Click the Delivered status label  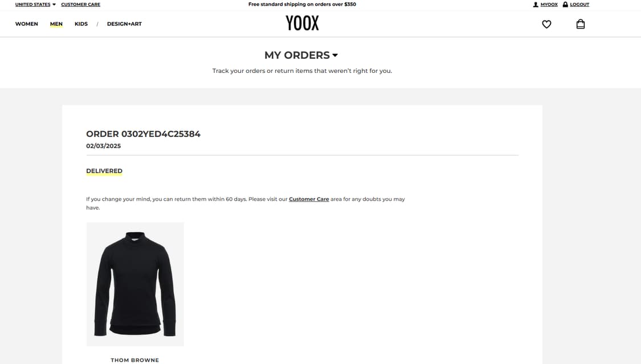(104, 171)
